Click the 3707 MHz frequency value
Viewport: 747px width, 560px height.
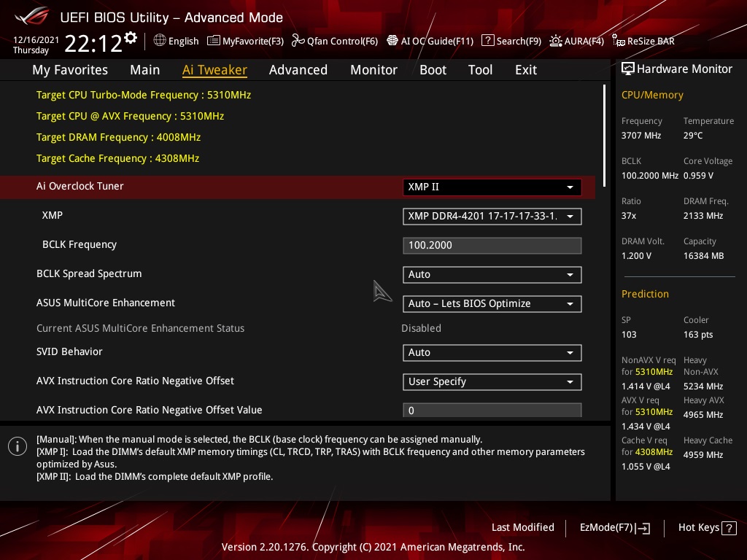click(641, 136)
